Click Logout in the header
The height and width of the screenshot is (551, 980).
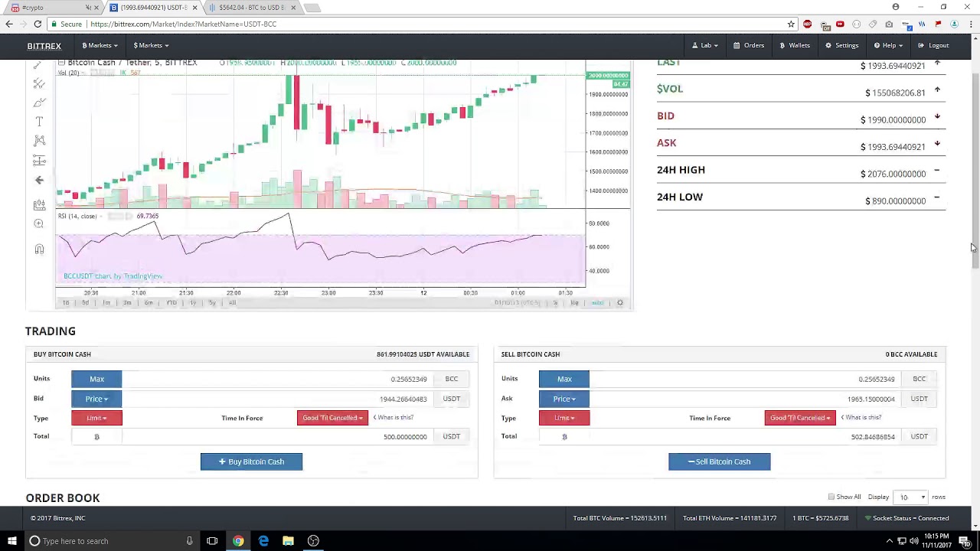[933, 45]
